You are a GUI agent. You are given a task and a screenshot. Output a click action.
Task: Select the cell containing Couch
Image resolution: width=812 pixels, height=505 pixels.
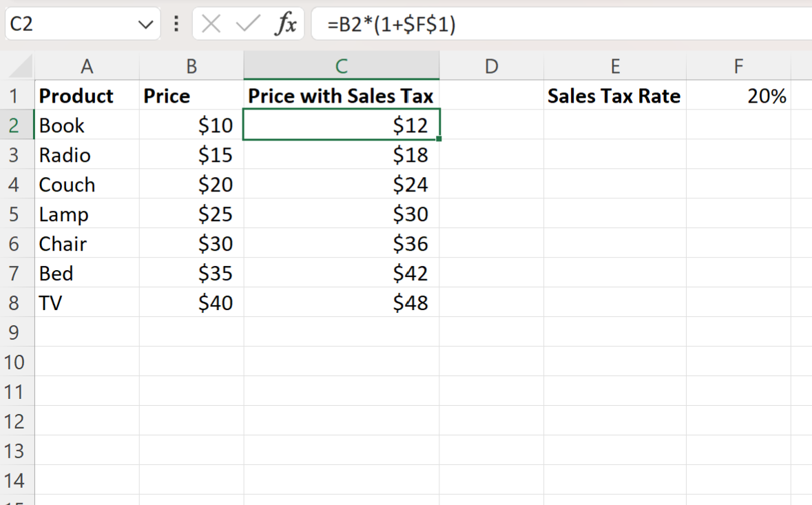coord(87,185)
